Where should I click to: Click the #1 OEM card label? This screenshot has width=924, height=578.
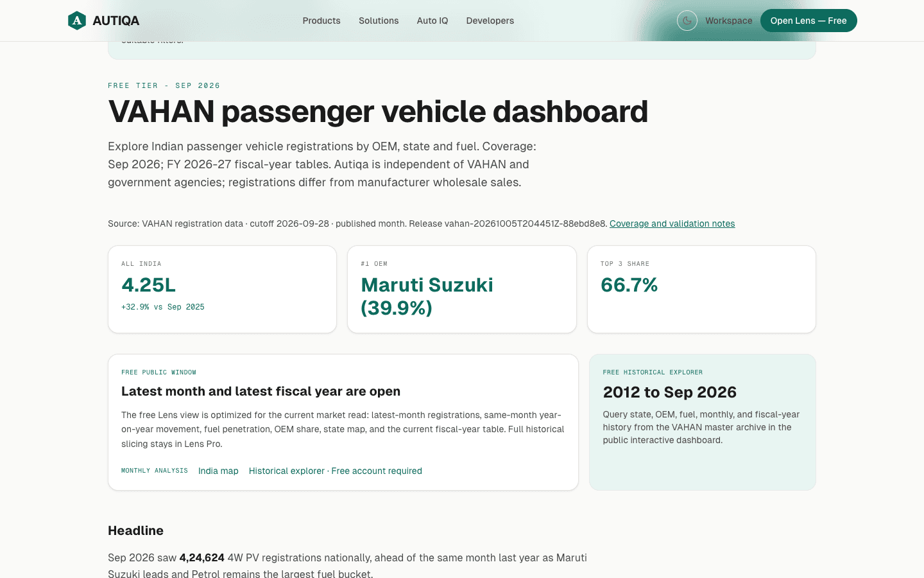pos(374,264)
